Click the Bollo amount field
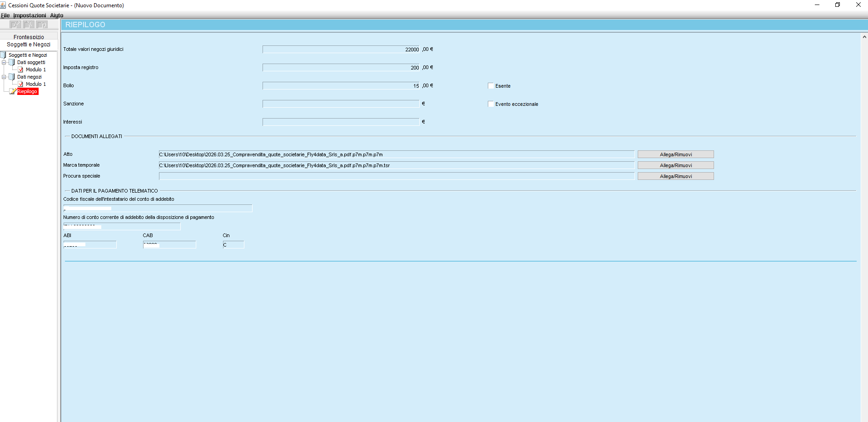Viewport: 868px width, 422px height. coord(342,86)
